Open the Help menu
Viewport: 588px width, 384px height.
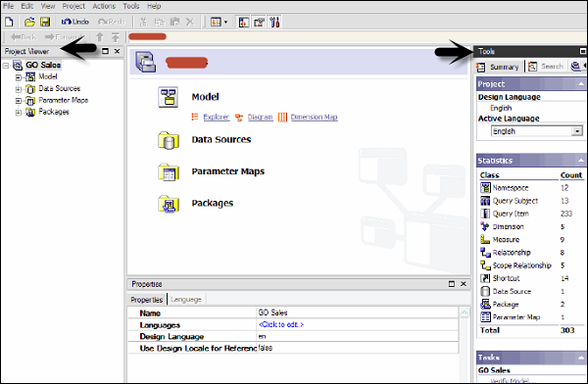point(154,6)
